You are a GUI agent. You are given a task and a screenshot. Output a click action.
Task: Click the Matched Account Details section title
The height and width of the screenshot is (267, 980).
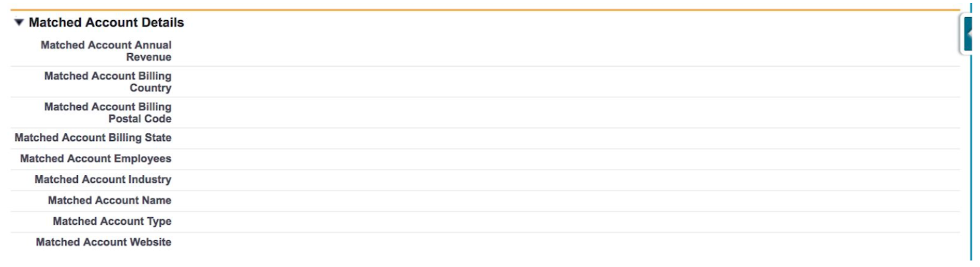[106, 23]
